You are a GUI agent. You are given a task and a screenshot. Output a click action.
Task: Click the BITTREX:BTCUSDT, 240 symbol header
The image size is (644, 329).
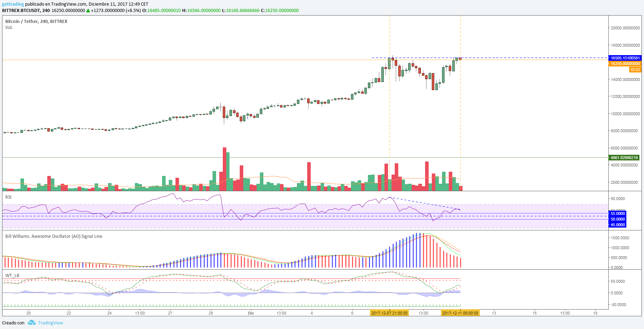pyautogui.click(x=26, y=11)
